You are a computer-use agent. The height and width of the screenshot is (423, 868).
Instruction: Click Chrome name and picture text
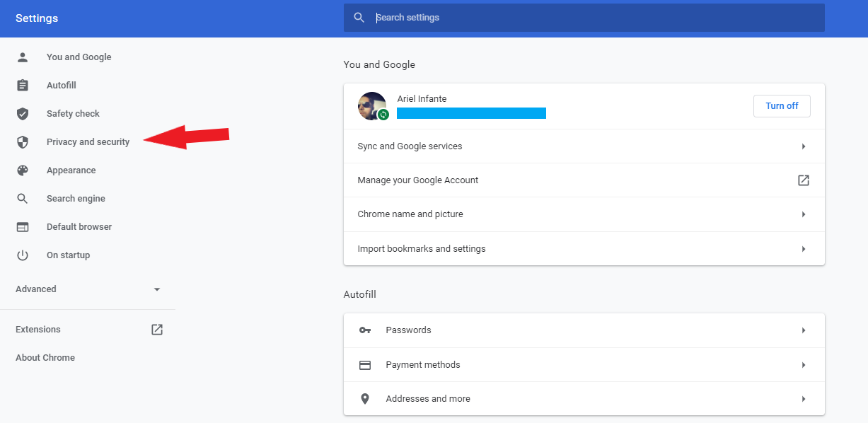[x=410, y=214]
